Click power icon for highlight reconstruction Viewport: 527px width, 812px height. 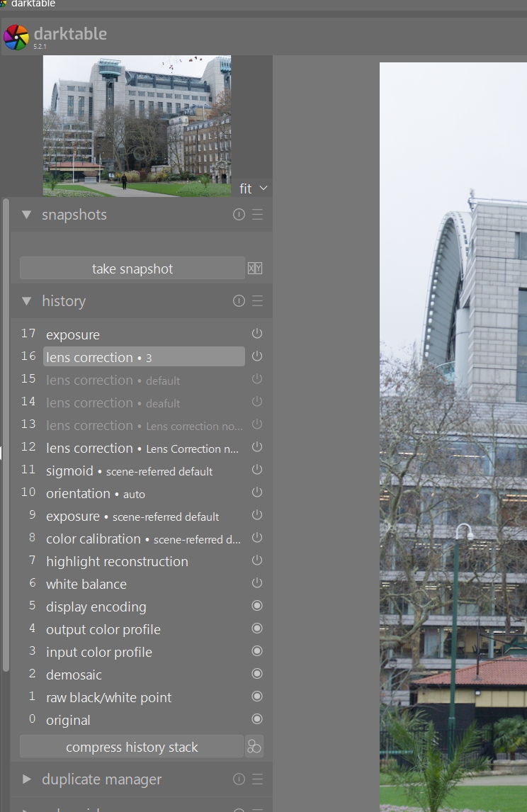coord(256,560)
